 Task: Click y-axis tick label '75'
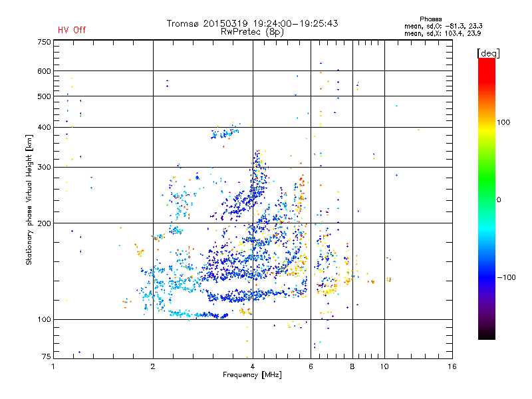click(47, 356)
